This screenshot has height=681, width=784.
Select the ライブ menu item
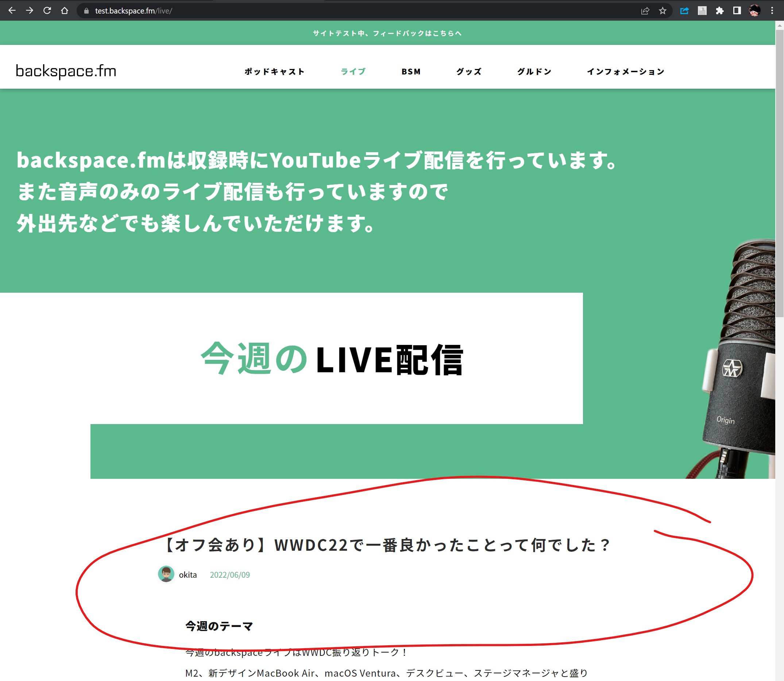click(353, 72)
